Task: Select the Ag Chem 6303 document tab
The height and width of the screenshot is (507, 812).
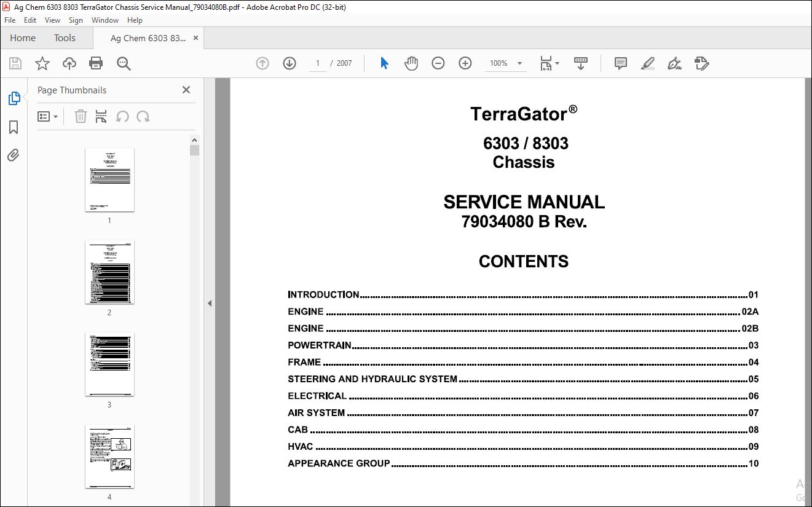Action: tap(148, 38)
